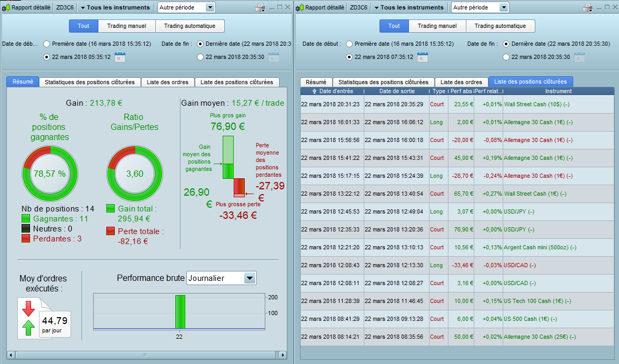The width and height of the screenshot is (619, 364).
Task: Open start date calendar in left panel
Action: [x=120, y=57]
